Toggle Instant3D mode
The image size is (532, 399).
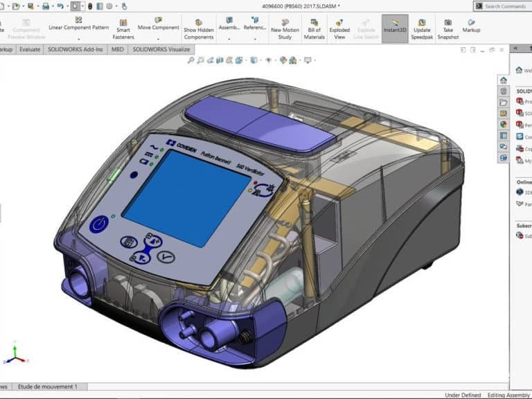coord(395,28)
